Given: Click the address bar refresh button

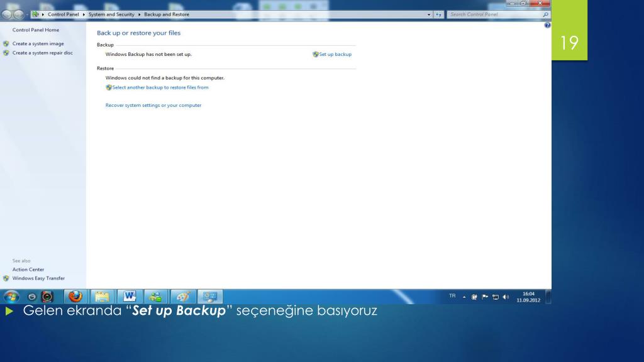Looking at the screenshot, I should [x=438, y=14].
